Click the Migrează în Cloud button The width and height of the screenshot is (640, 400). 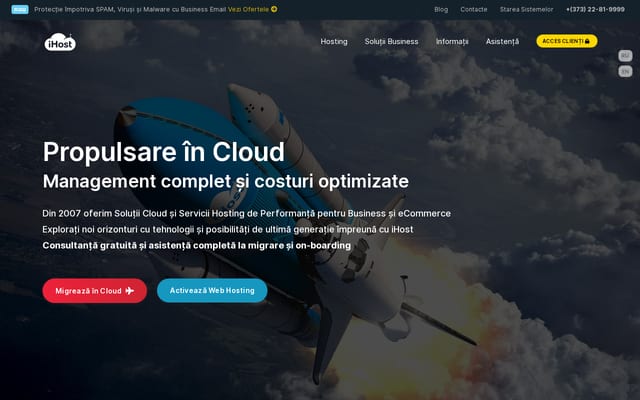tap(95, 291)
